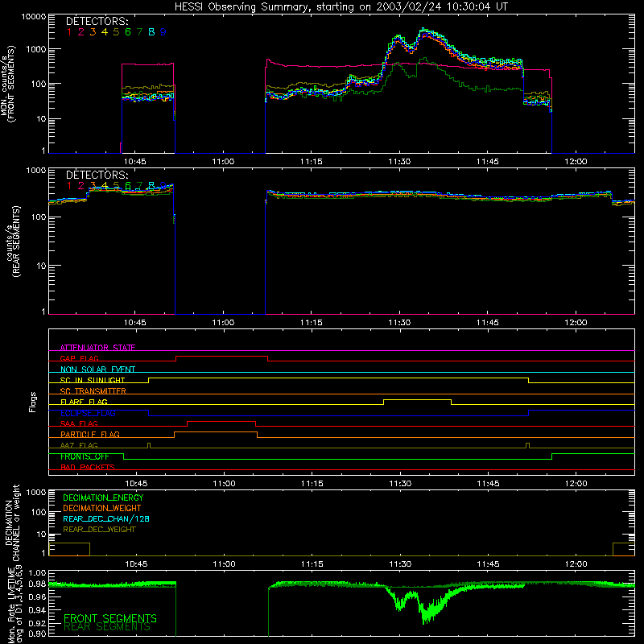Click the 11:15 time label under rear segments plot

point(311,323)
